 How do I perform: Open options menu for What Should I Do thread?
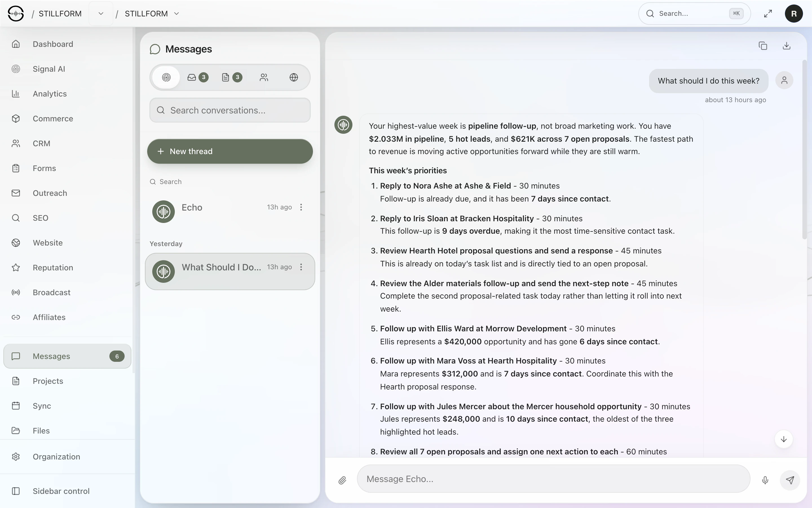[x=301, y=267]
